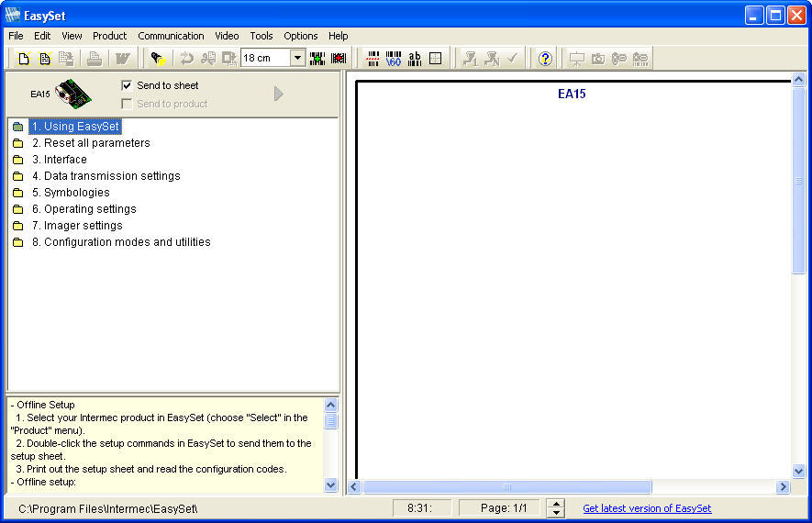Click the Word export 'W' icon
The image size is (812, 523).
point(123,58)
